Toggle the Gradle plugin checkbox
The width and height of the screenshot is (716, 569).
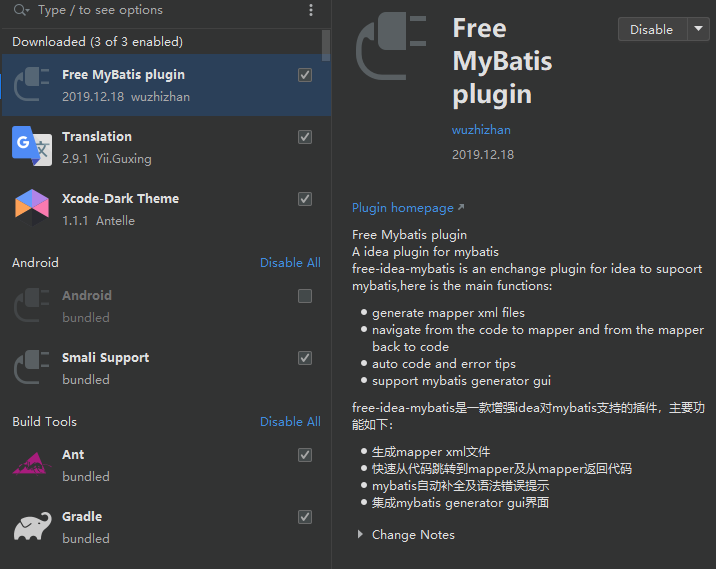305,517
